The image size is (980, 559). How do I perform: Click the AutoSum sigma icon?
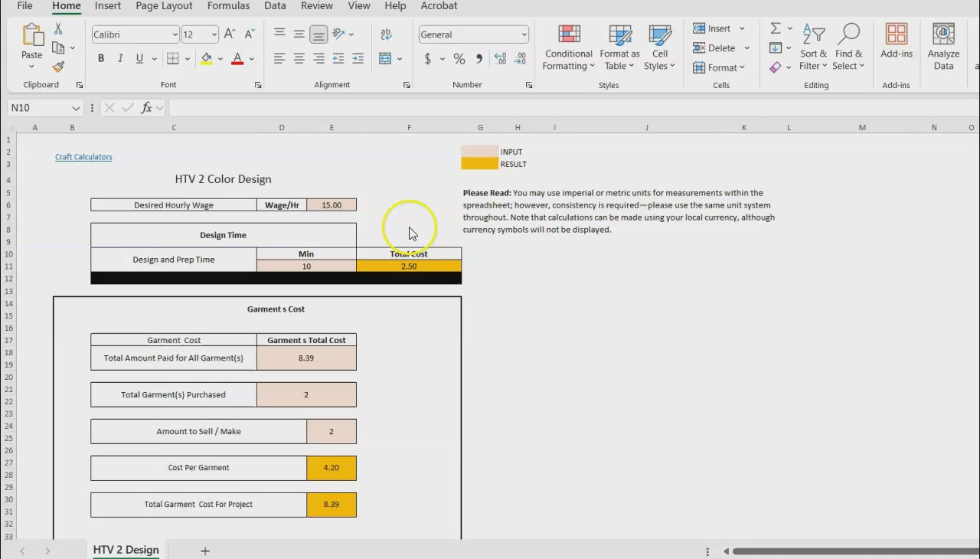coord(776,28)
